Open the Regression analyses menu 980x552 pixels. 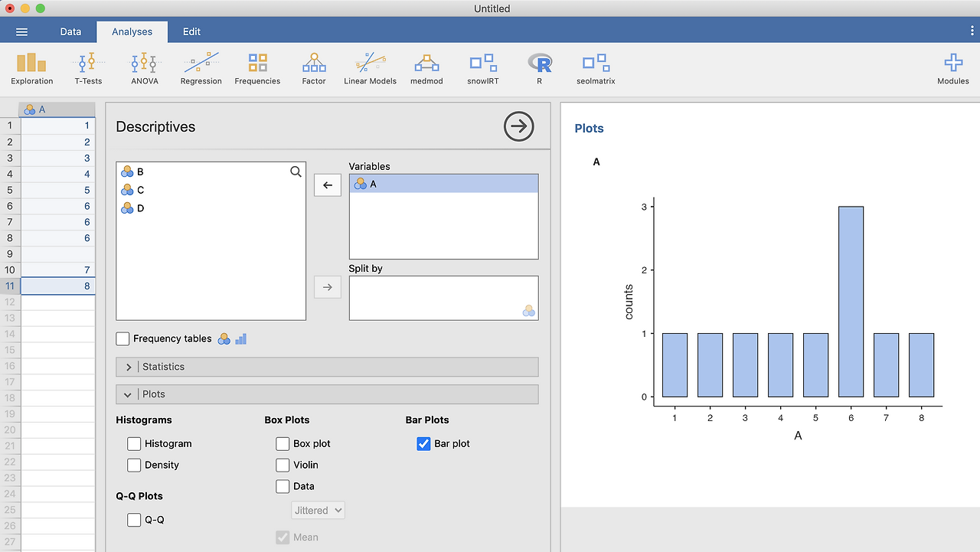[x=201, y=69]
